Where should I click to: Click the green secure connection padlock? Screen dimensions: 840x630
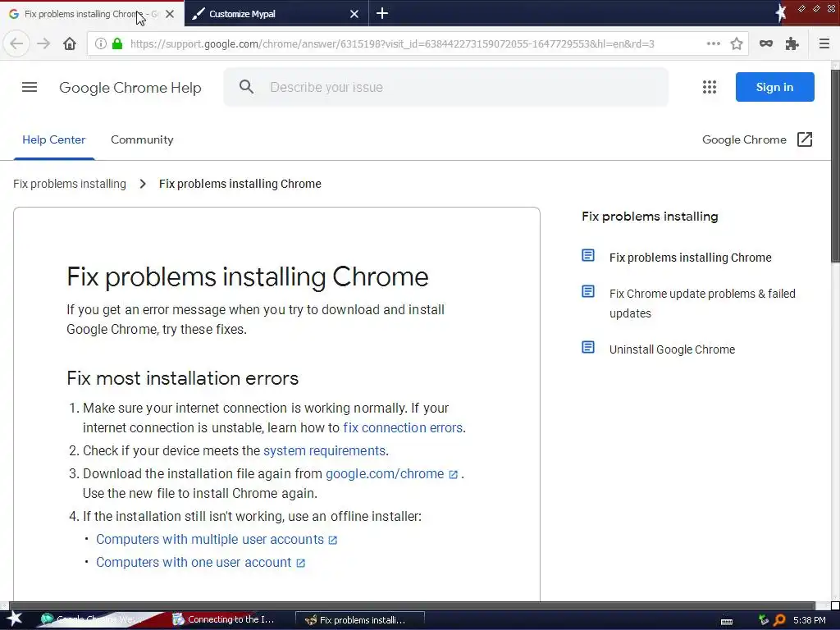117,44
